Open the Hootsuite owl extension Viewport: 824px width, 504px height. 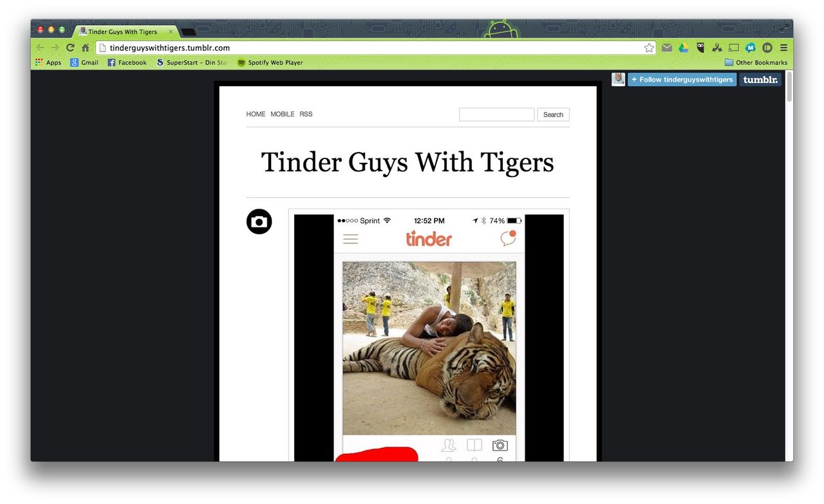[x=700, y=48]
